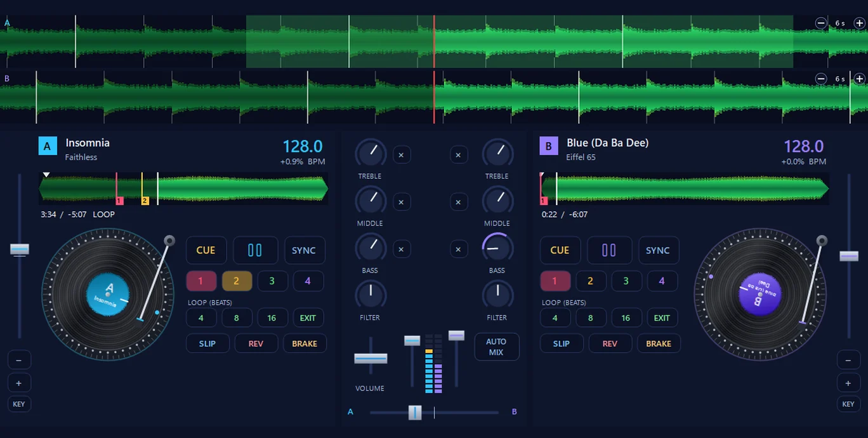Toggle SLIP mode on deck A
Viewport: 868px width, 438px height.
[207, 343]
